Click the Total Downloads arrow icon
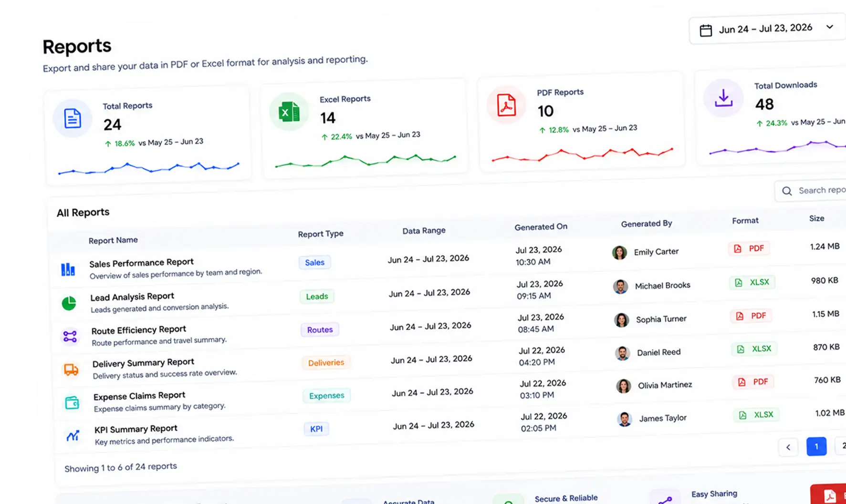 723,98
